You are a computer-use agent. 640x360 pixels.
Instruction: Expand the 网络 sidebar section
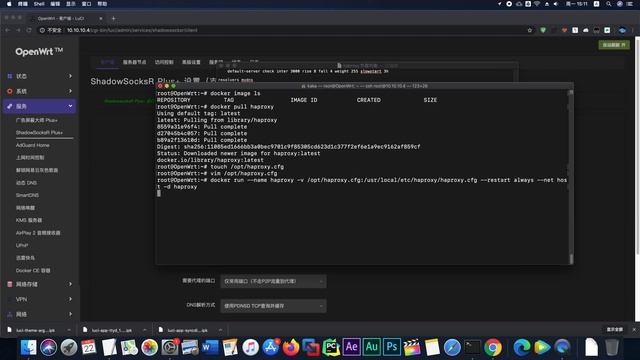tap(40, 314)
